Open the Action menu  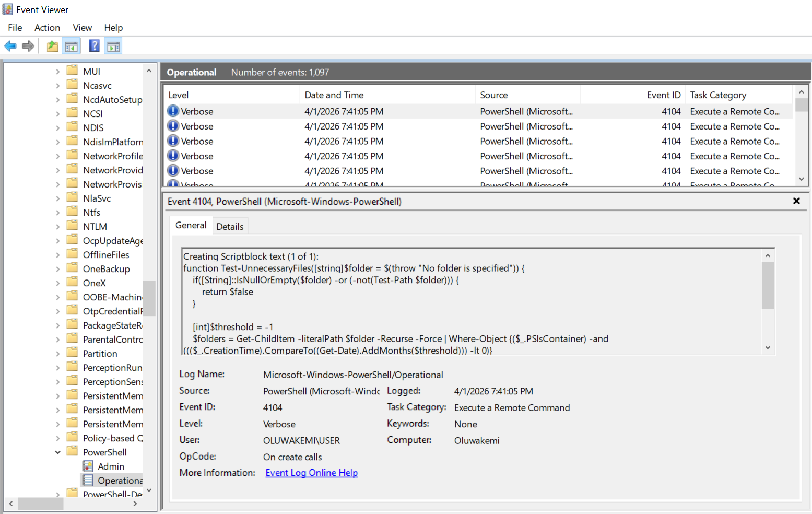point(47,28)
